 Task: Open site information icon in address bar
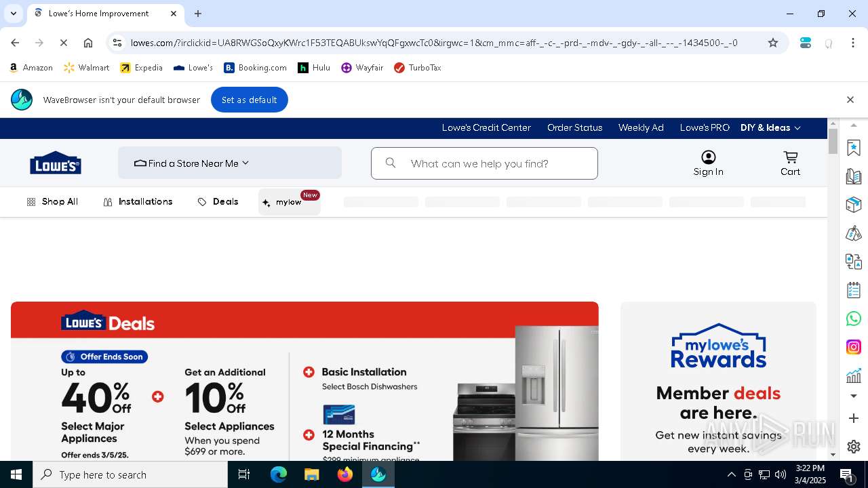[117, 43]
